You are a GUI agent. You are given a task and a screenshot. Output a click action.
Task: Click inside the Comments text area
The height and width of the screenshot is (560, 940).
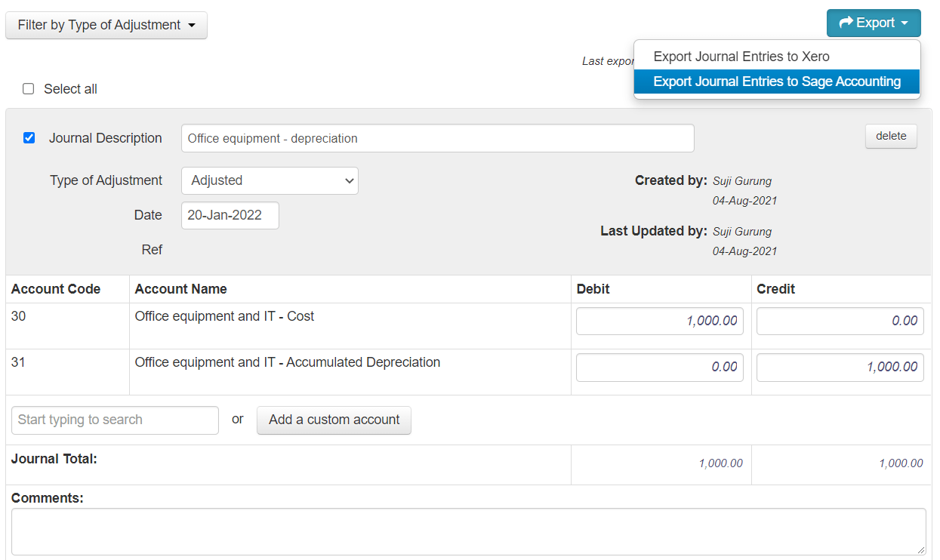click(468, 532)
